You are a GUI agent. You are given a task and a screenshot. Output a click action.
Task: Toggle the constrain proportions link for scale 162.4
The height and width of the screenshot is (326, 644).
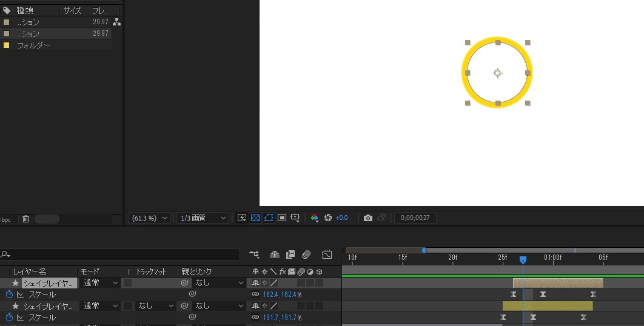click(255, 294)
